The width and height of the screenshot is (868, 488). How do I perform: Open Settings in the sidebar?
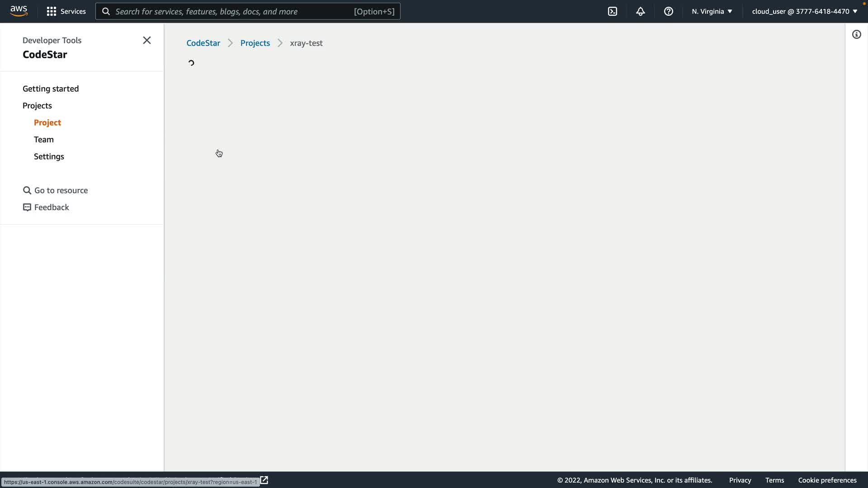click(x=49, y=156)
